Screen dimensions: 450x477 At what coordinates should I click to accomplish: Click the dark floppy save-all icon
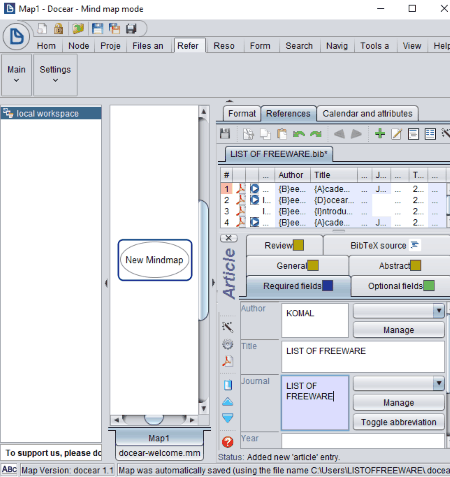131,29
